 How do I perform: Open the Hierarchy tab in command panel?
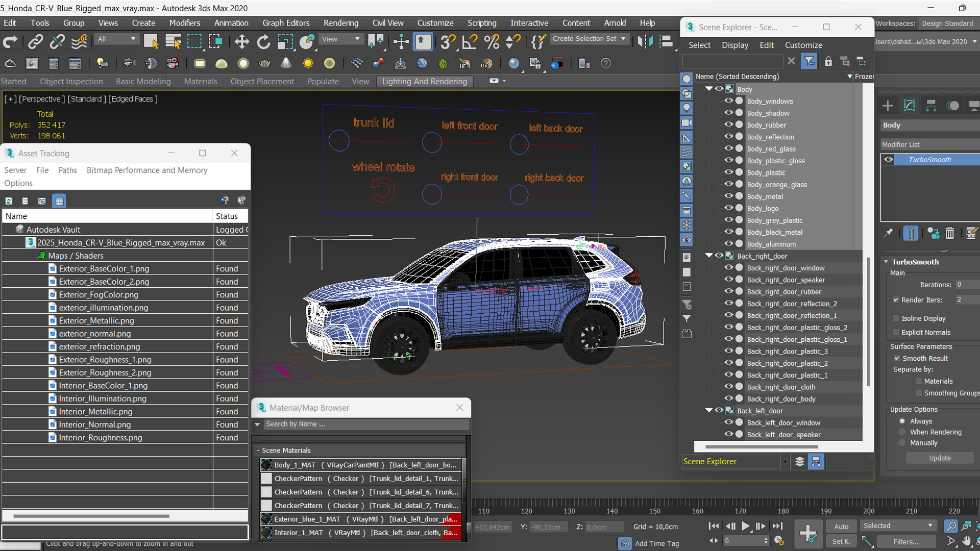click(931, 106)
